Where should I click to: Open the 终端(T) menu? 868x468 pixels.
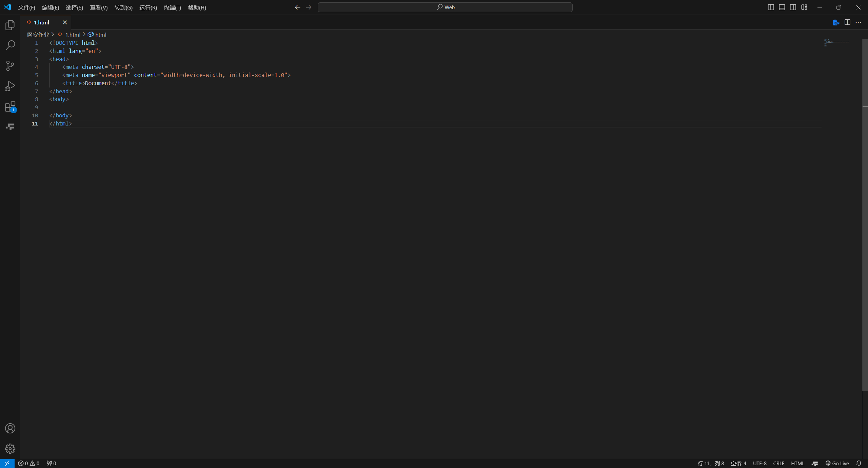point(172,7)
